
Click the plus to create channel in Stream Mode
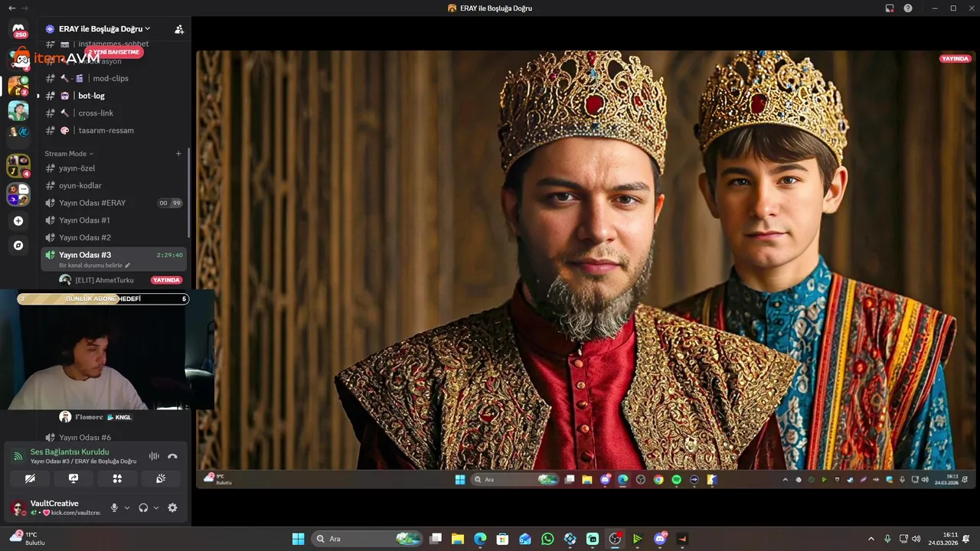pos(179,154)
